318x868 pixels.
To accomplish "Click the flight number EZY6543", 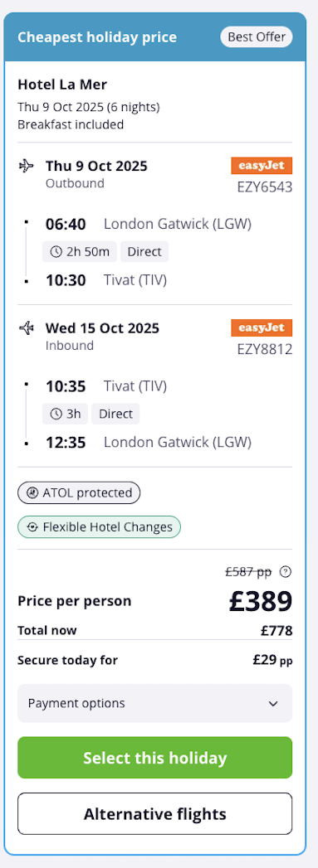I will [265, 187].
